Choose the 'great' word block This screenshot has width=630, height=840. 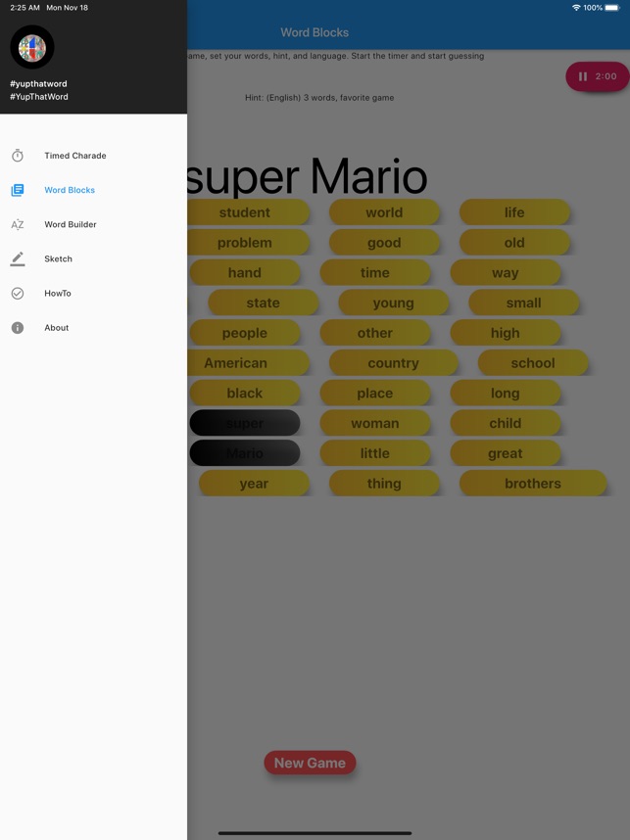tap(505, 452)
